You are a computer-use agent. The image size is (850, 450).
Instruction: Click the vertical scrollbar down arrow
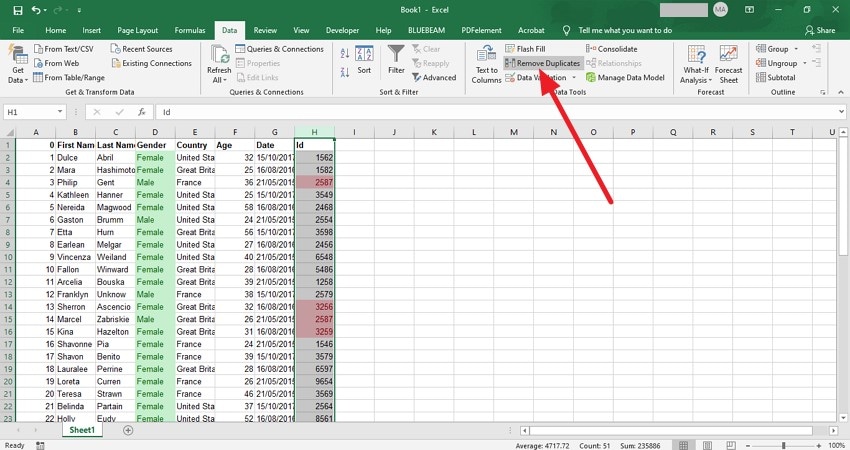[843, 418]
